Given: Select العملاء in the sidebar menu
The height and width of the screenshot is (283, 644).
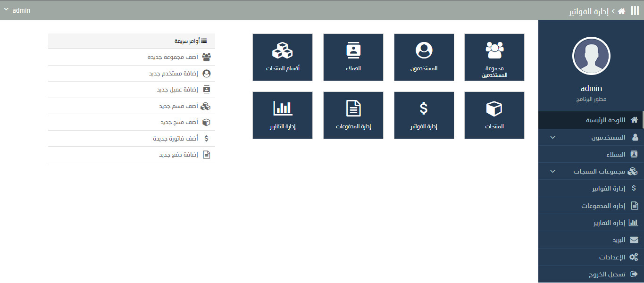Looking at the screenshot, I should [591, 154].
